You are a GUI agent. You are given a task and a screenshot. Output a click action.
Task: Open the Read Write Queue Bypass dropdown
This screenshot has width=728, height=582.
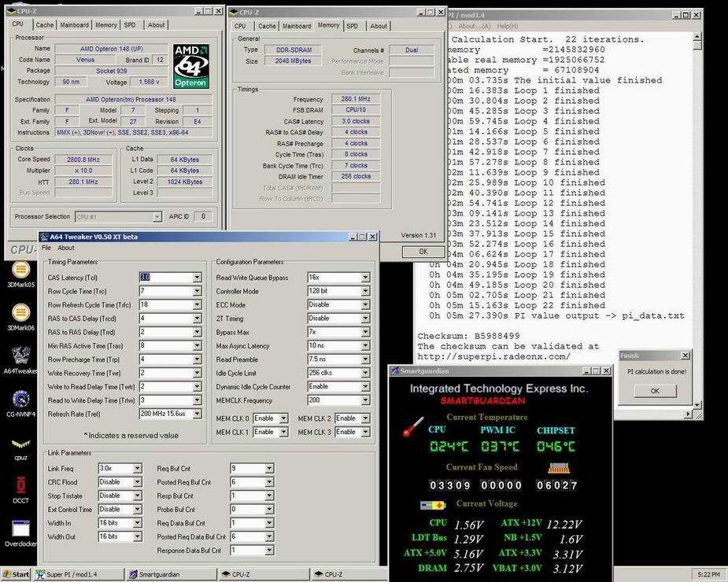pyautogui.click(x=365, y=278)
